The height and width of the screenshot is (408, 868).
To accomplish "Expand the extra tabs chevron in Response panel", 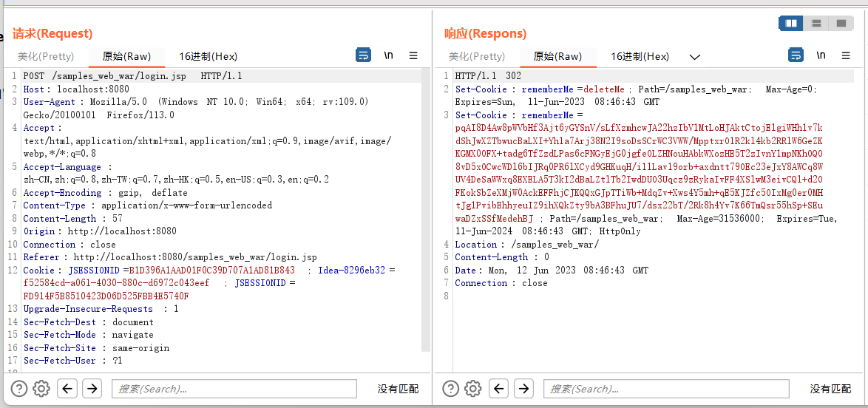I will pyautogui.click(x=694, y=57).
